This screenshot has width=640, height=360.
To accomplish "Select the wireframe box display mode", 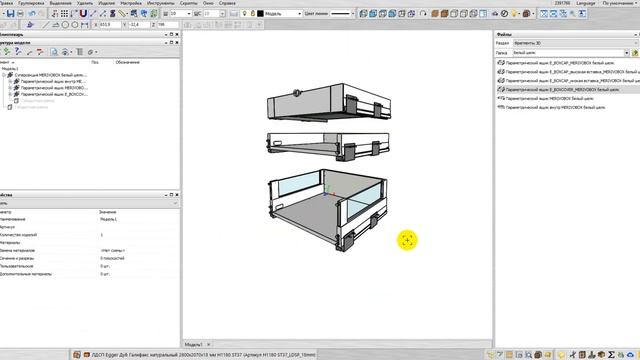I will [x=454, y=13].
